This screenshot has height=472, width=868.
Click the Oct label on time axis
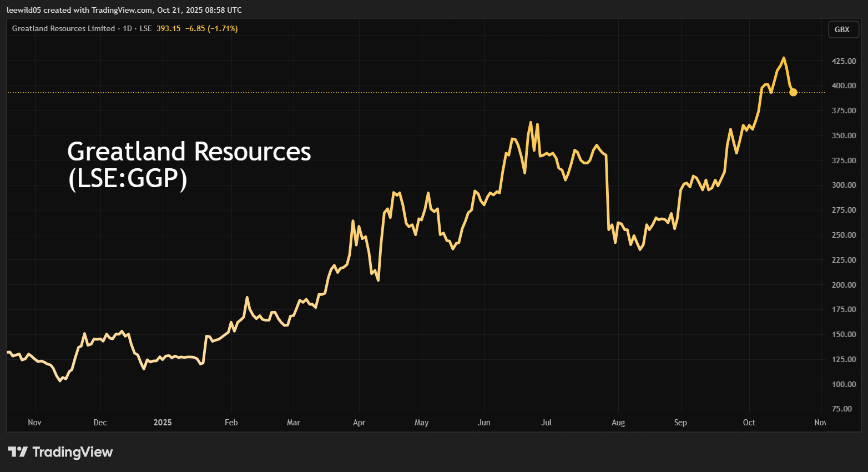pyautogui.click(x=749, y=423)
